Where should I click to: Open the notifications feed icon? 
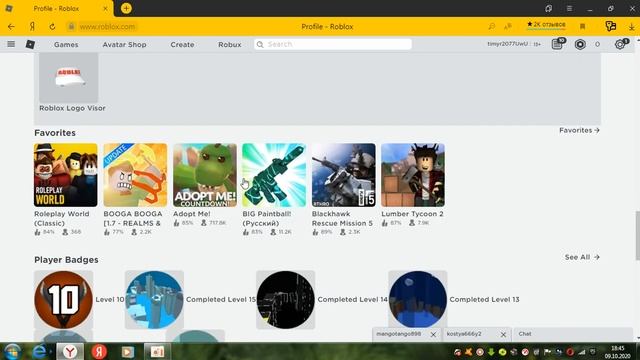(558, 44)
